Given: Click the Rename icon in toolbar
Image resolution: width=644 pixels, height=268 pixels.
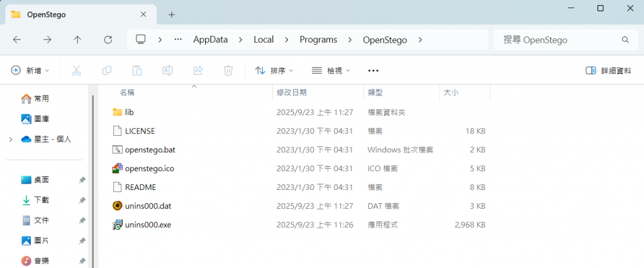Looking at the screenshot, I should tap(167, 70).
